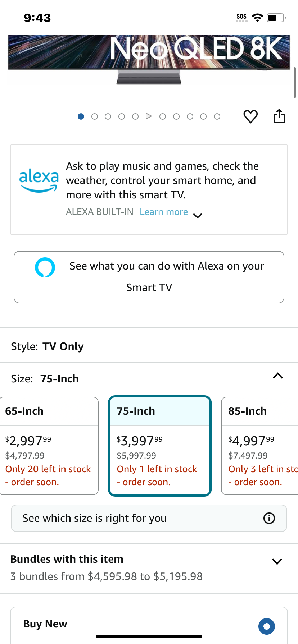Tap the alexa logo in built-in card

click(39, 181)
